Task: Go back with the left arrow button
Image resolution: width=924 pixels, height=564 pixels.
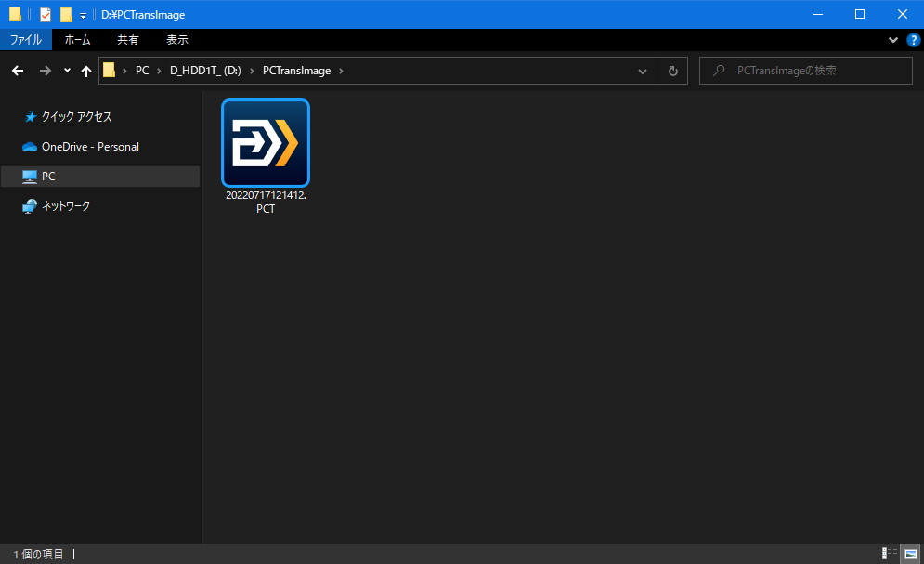Action: coord(18,71)
